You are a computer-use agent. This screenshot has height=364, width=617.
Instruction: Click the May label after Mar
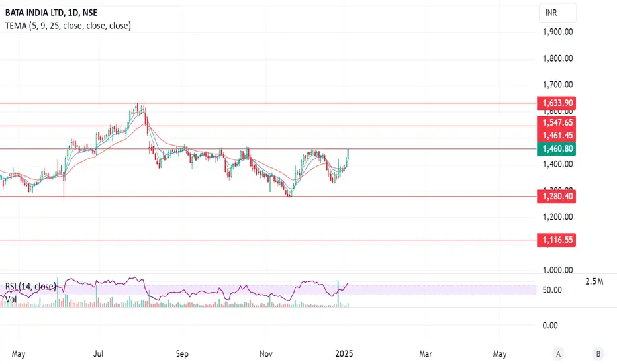(x=500, y=354)
